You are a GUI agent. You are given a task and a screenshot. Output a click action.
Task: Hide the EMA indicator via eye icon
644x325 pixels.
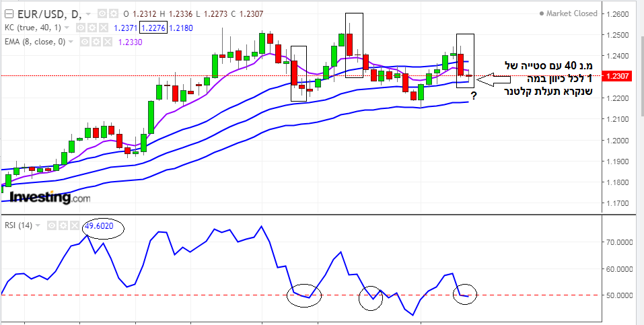[84, 42]
